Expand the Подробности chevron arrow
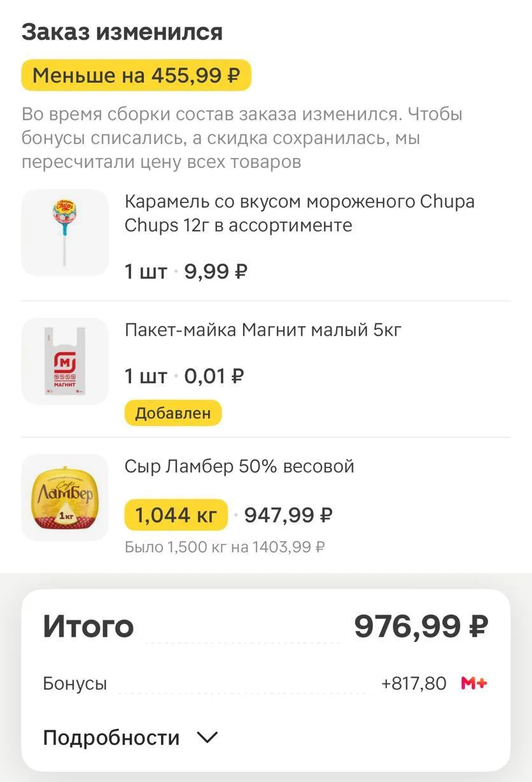The height and width of the screenshot is (782, 532). click(x=207, y=738)
